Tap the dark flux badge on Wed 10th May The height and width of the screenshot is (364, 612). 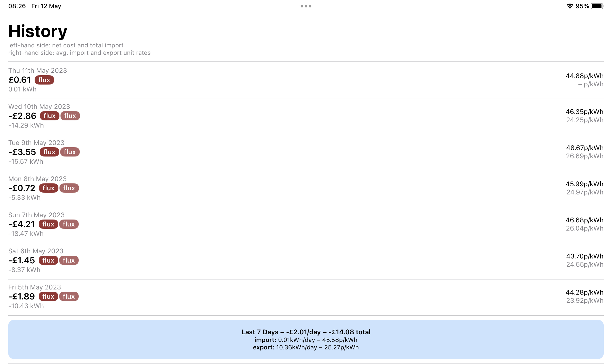50,116
